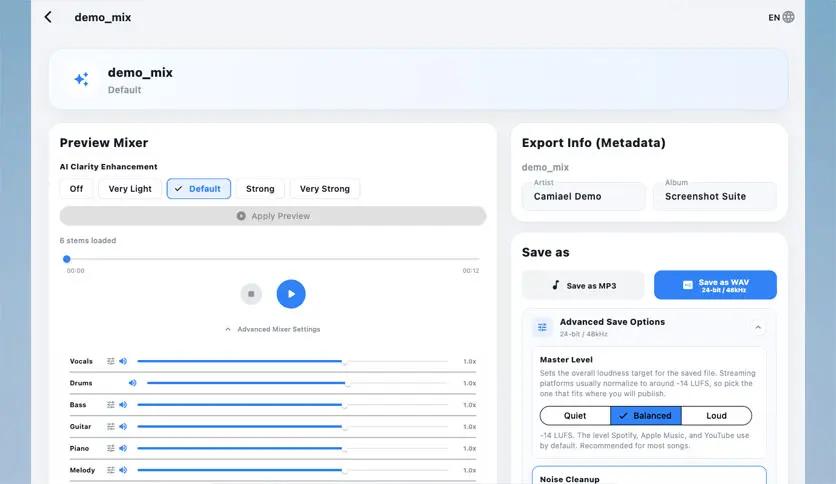The image size is (836, 484).
Task: Collapse Advanced Mixer Settings
Action: pyautogui.click(x=272, y=329)
